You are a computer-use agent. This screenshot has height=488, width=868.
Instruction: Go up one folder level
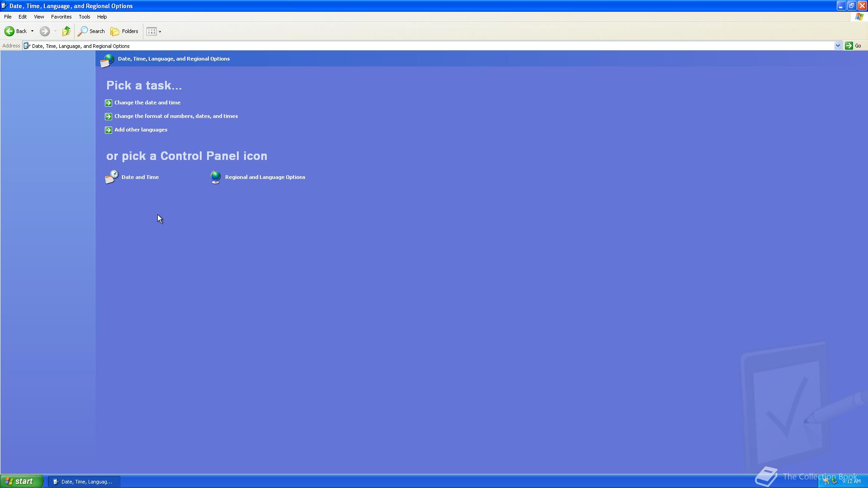(x=66, y=31)
